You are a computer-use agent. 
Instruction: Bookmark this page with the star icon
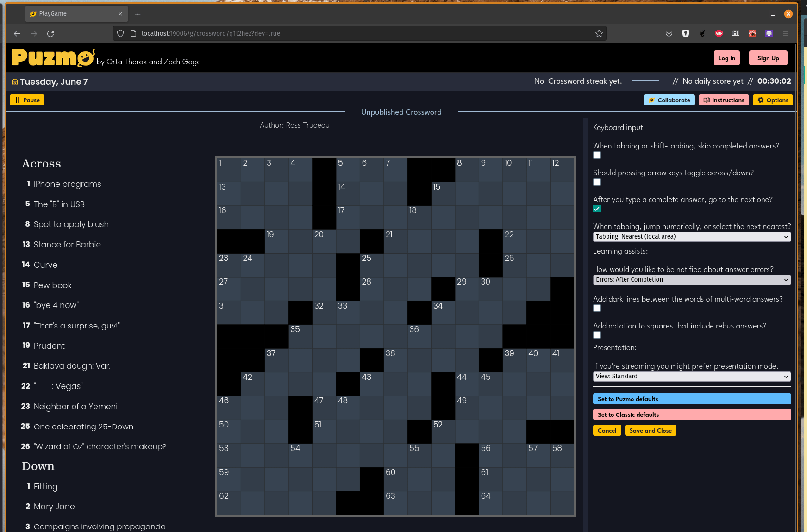tap(599, 33)
